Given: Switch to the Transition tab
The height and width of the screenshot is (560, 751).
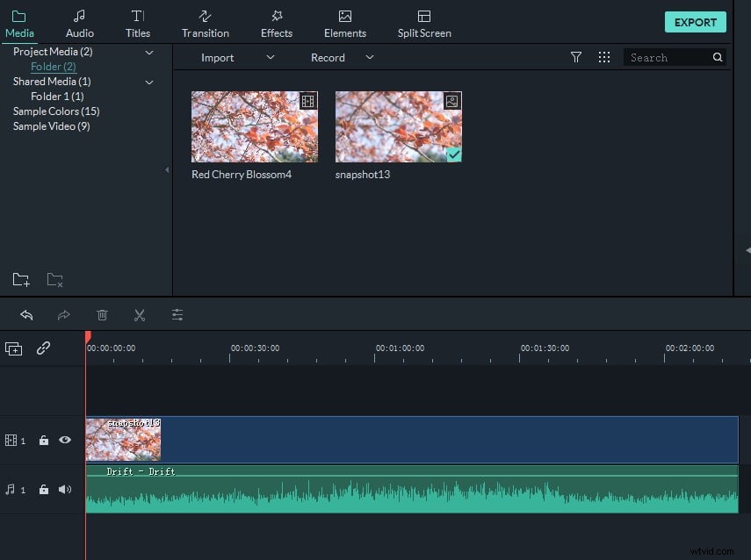Looking at the screenshot, I should (x=205, y=22).
